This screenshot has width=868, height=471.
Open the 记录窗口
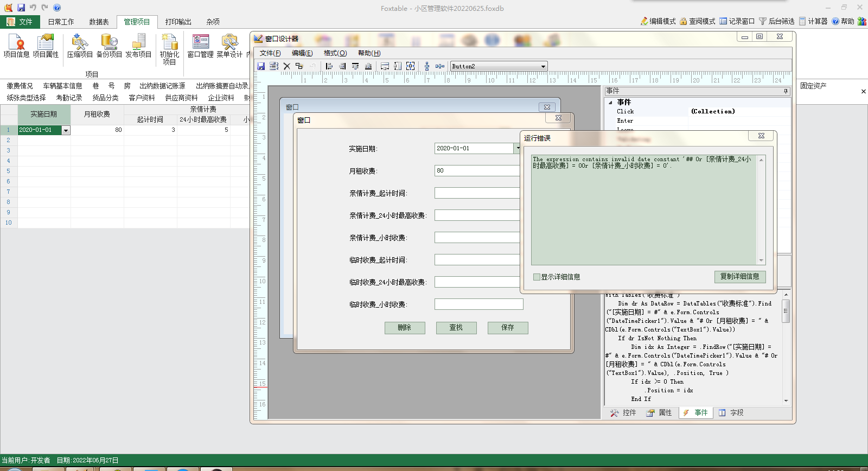tap(737, 21)
